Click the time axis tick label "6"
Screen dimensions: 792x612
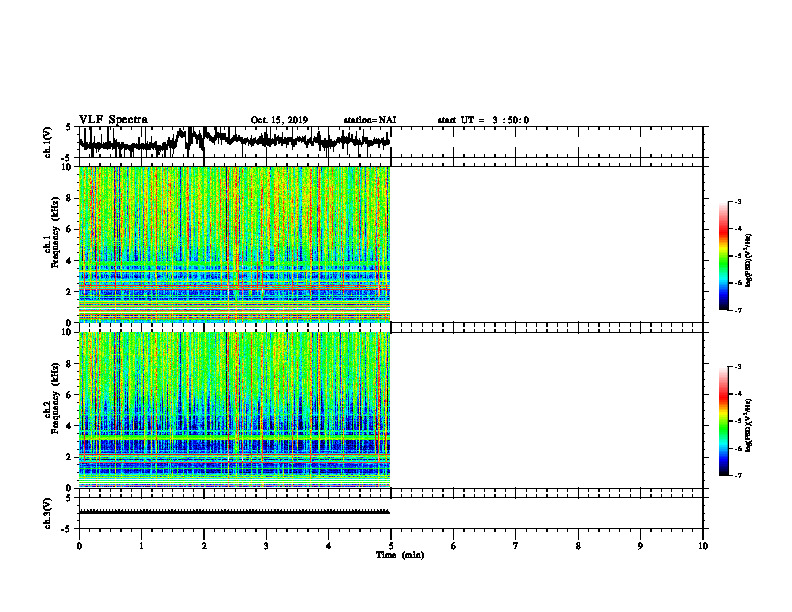pyautogui.click(x=454, y=546)
